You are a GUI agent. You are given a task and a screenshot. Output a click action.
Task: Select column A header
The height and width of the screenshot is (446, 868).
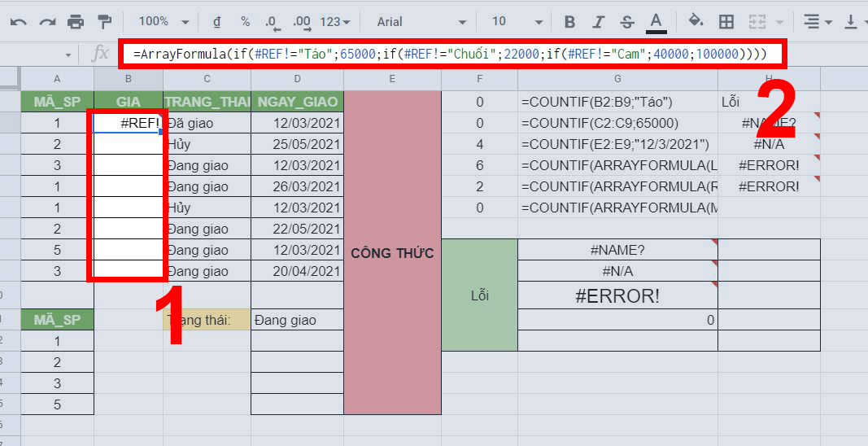point(58,79)
